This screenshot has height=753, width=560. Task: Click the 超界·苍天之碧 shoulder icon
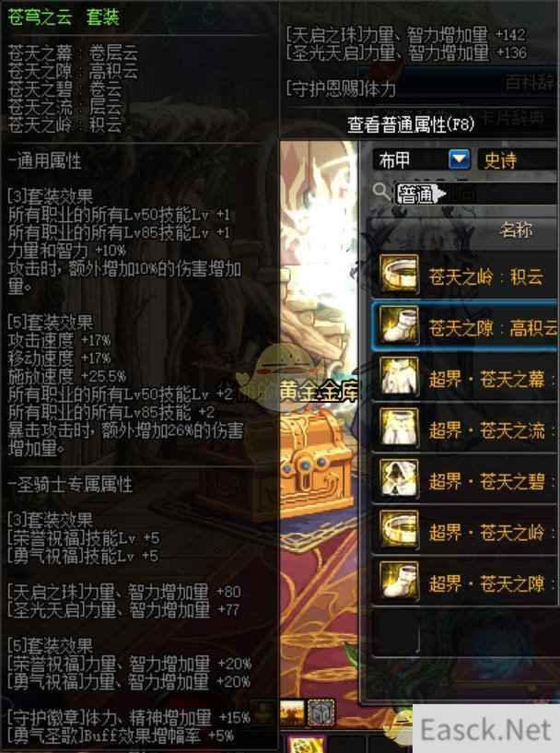click(399, 479)
